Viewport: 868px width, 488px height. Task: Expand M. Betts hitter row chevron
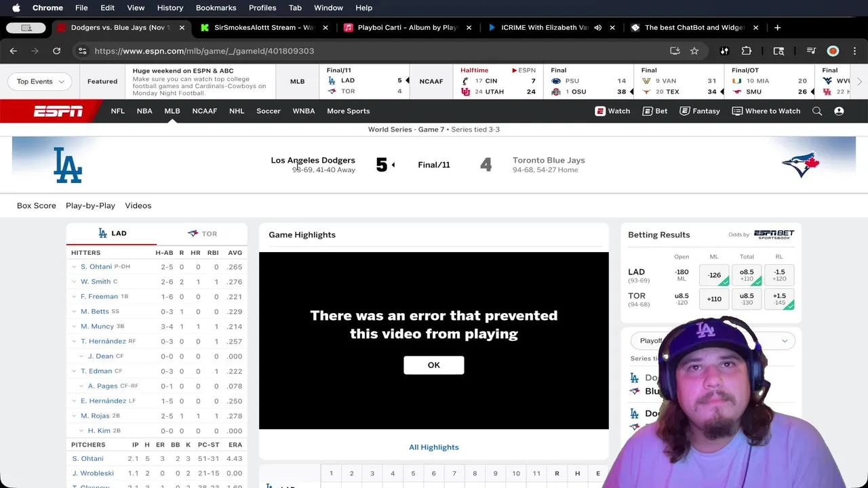point(74,311)
